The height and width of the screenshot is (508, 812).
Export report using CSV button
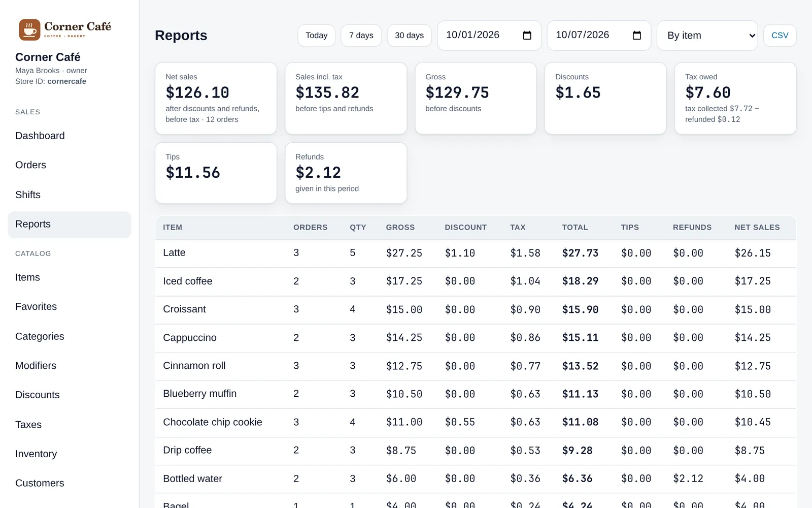coord(780,36)
